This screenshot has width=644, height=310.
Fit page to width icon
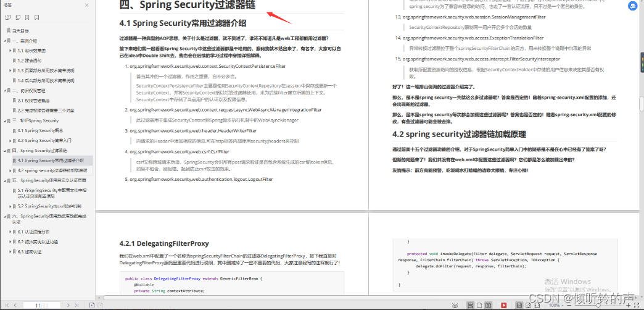click(537, 306)
